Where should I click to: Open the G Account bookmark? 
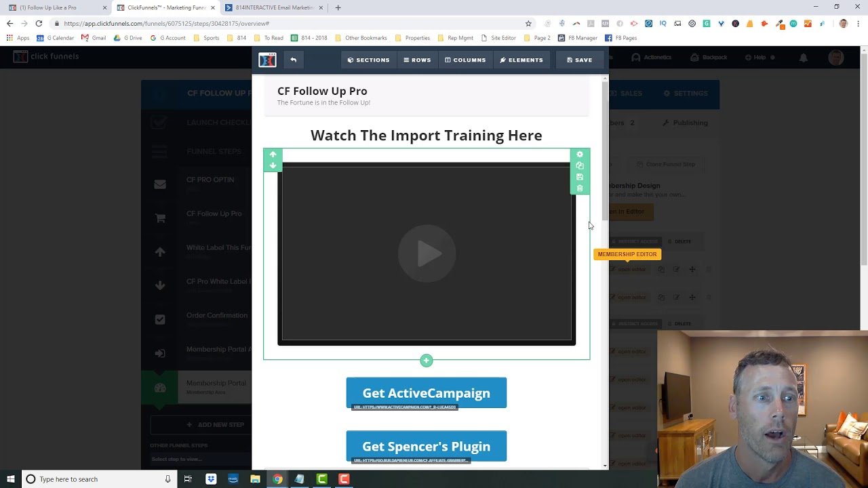coord(167,38)
